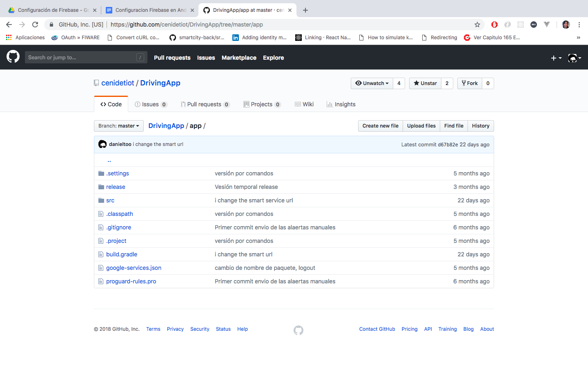588x368 pixels.
Task: Close the Configuracion Firebase en Android tab
Action: pyautogui.click(x=192, y=10)
